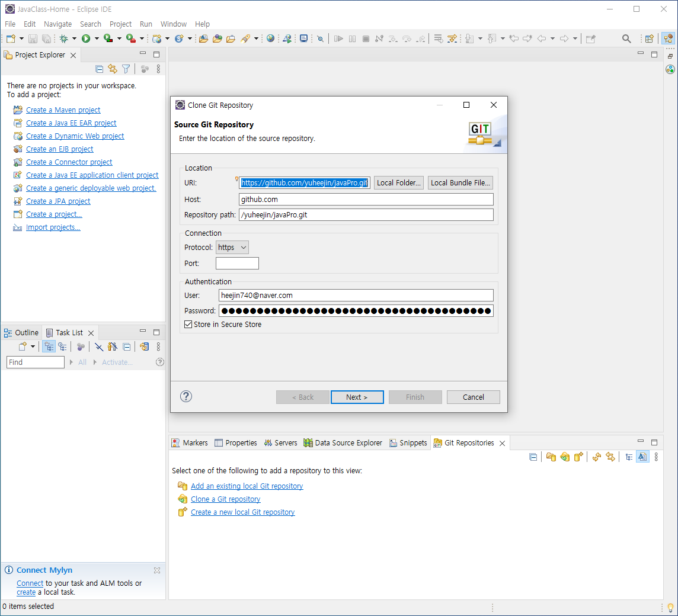The height and width of the screenshot is (616, 678).
Task: Expand the Search highlighter dropdown arrow
Action: pos(257,39)
